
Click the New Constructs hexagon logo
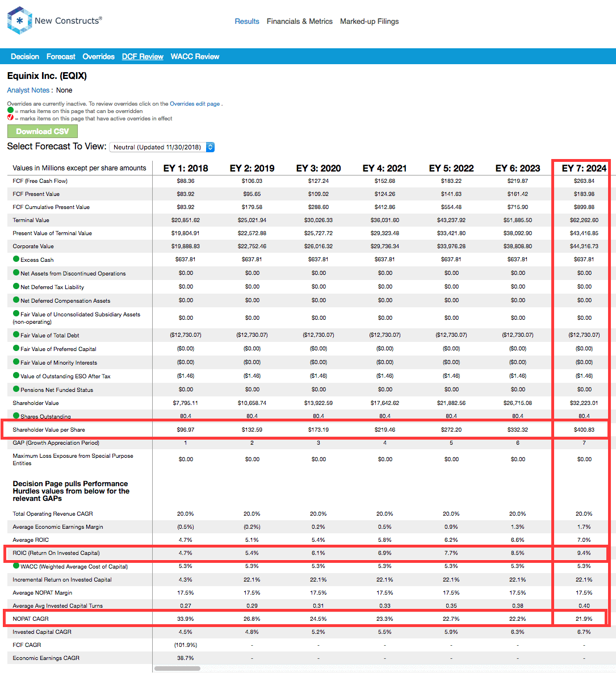(x=19, y=20)
